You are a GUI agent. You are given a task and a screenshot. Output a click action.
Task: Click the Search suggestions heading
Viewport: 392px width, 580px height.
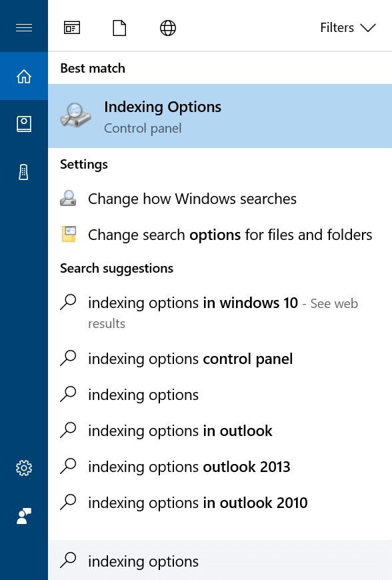[117, 269]
